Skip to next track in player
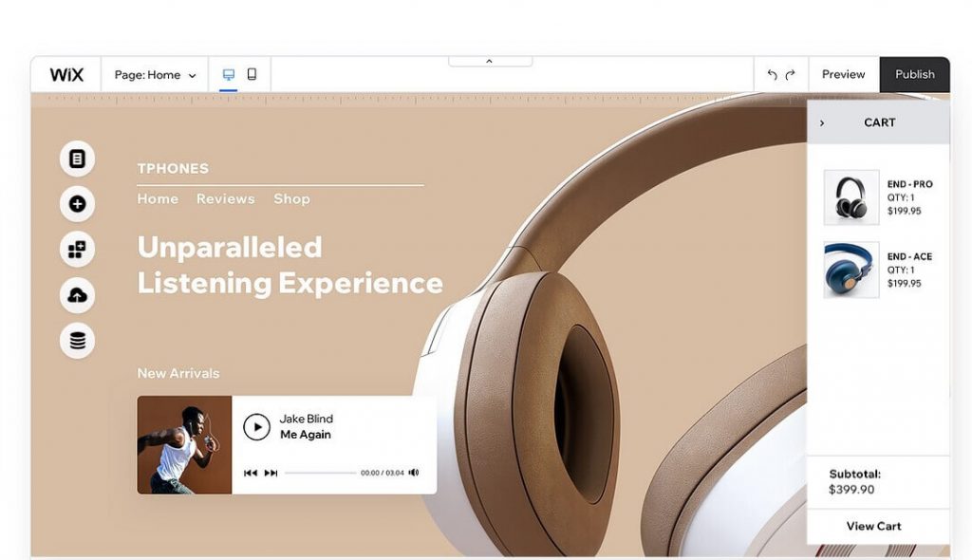 click(x=271, y=473)
